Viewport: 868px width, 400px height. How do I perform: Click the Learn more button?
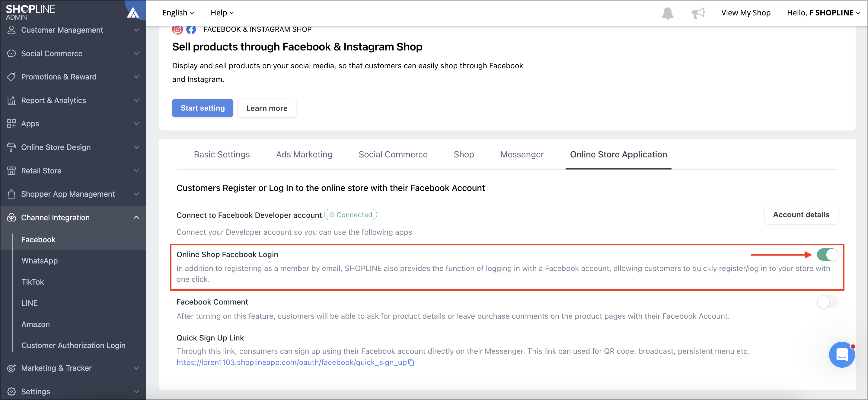pyautogui.click(x=266, y=108)
